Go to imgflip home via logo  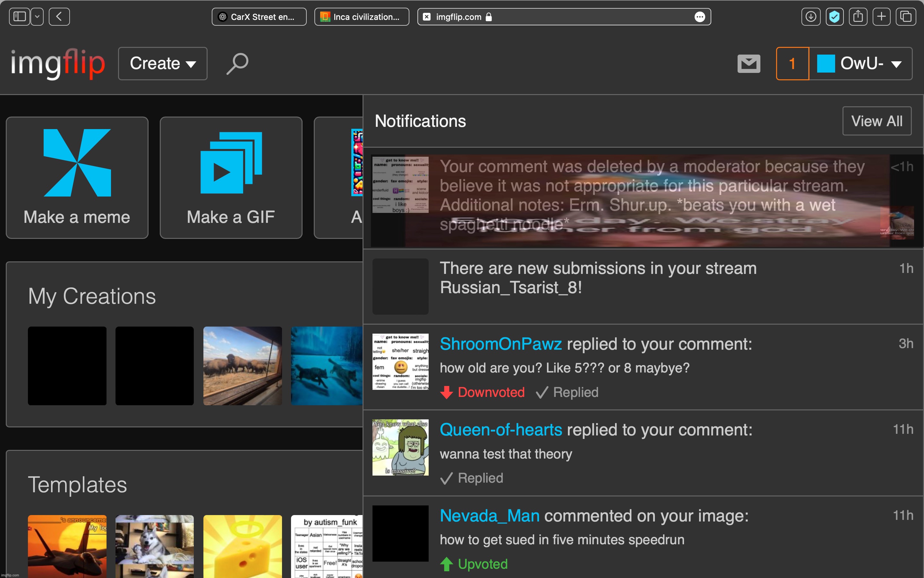58,64
